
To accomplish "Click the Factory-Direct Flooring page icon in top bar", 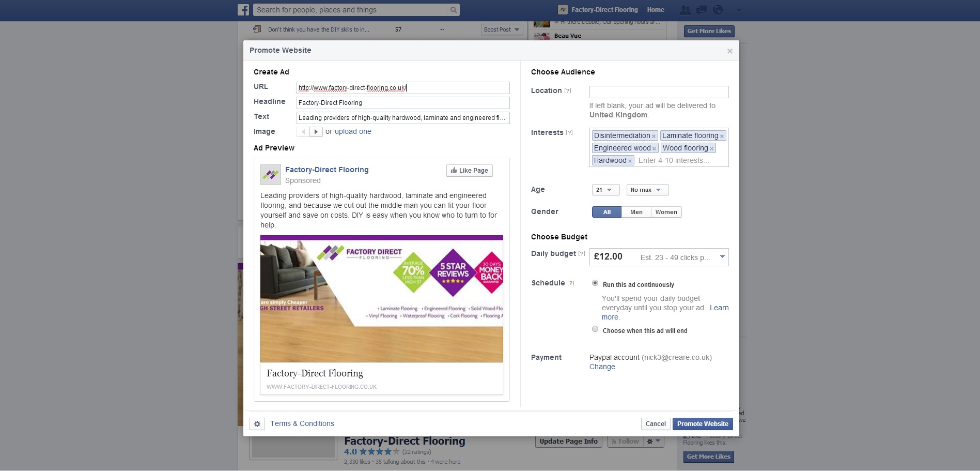I will click(x=563, y=10).
